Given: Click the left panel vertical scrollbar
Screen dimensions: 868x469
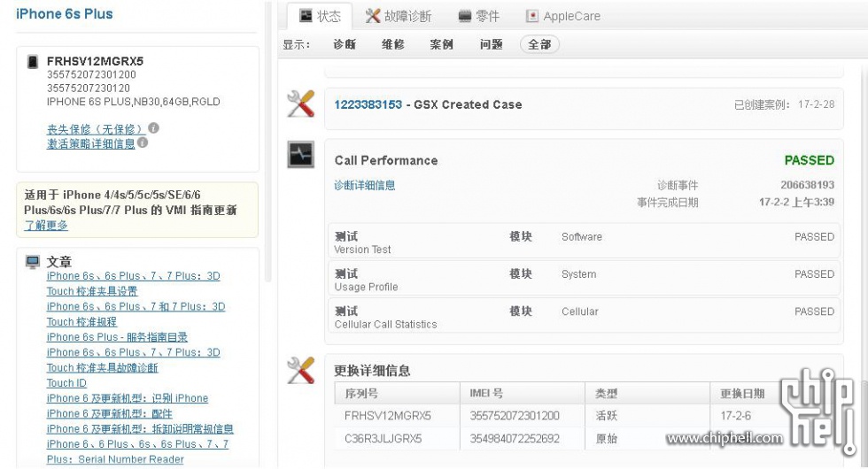Looking at the screenshot, I should pos(267,141).
